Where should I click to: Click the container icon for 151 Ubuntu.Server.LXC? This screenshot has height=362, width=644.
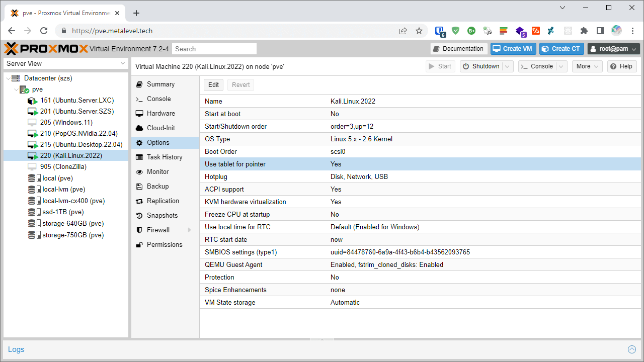(x=32, y=101)
